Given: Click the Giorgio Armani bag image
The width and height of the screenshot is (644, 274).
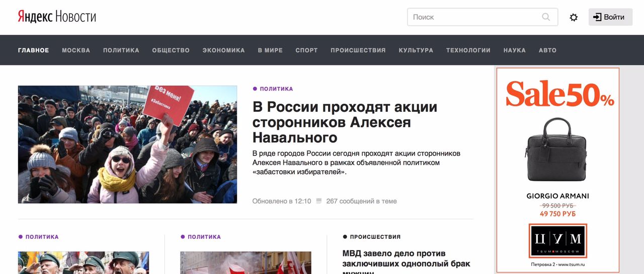Looking at the screenshot, I should pos(558,150).
